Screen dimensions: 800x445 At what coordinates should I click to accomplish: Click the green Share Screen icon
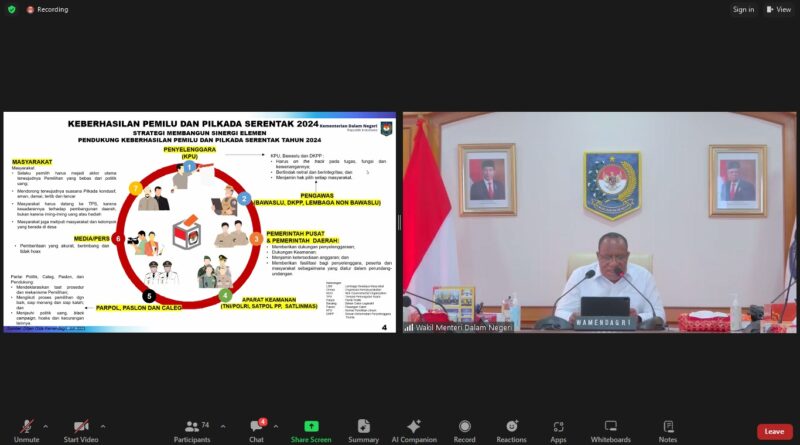click(311, 429)
